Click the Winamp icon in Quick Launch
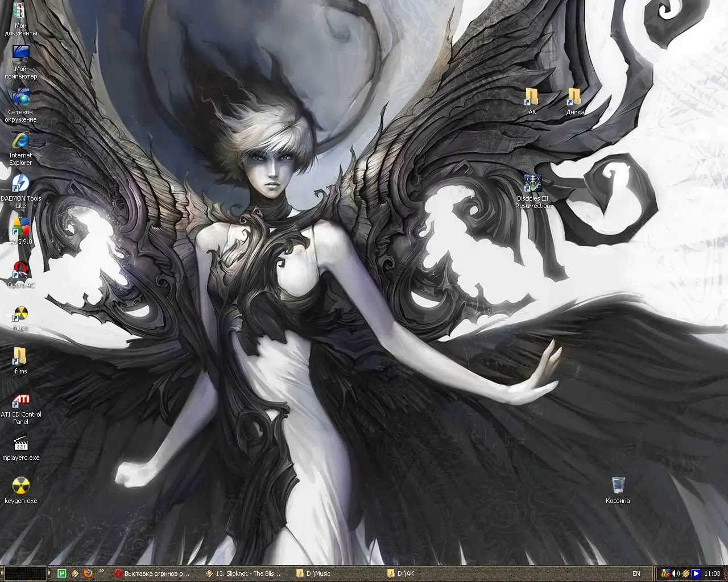Screen dimensions: 728x582 point(75,573)
